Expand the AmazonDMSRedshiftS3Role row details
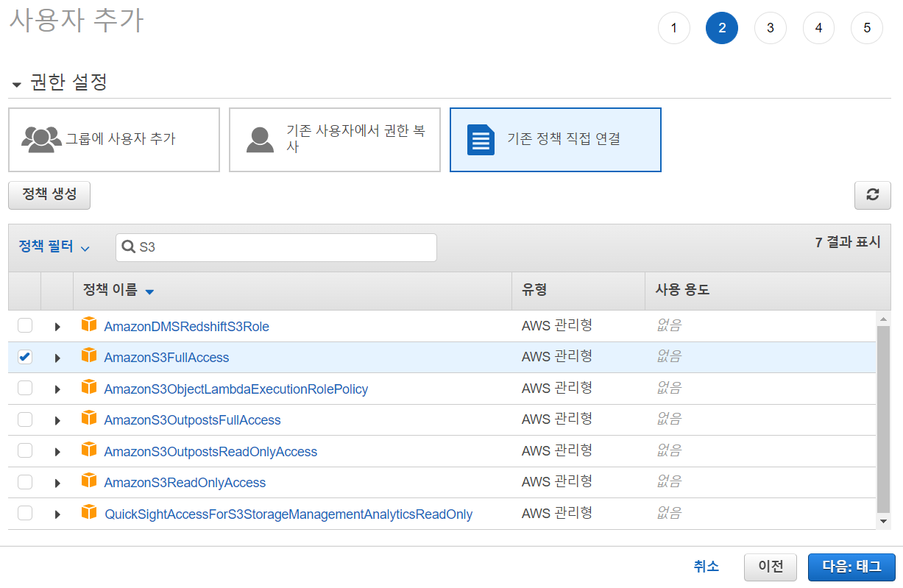 (x=57, y=327)
